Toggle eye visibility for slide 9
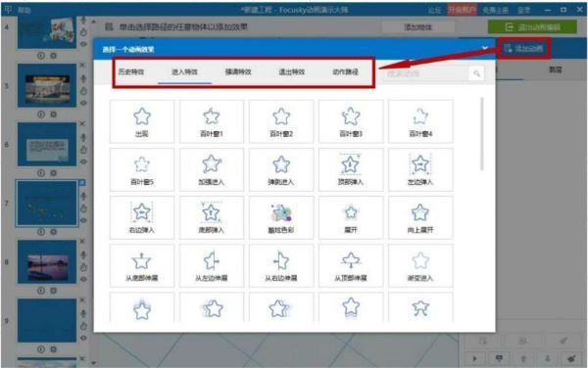 (83, 338)
